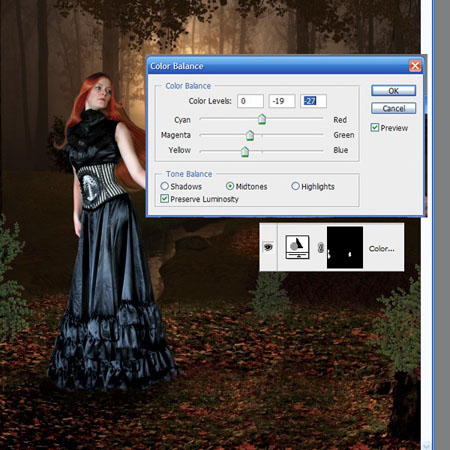The image size is (450, 450).
Task: Select the Highlights tone option
Action: tap(295, 186)
